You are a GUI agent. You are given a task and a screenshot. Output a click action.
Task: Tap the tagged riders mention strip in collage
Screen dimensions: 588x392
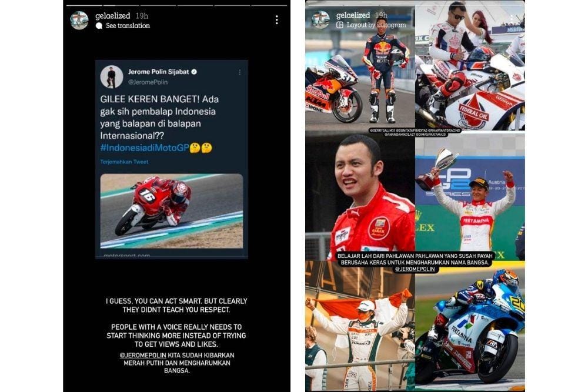[415, 132]
